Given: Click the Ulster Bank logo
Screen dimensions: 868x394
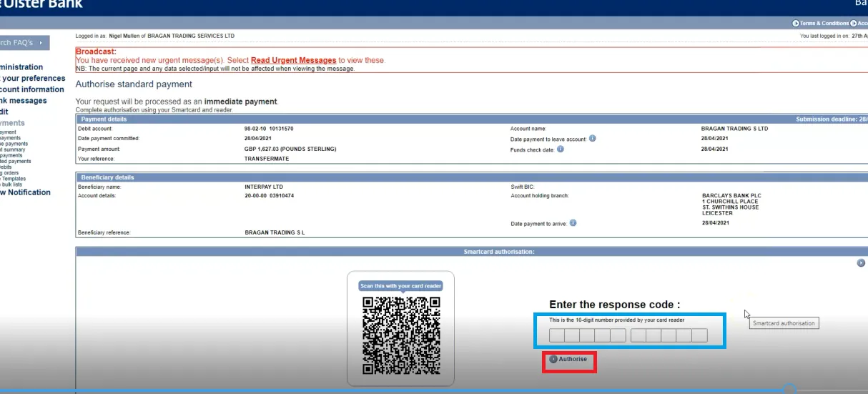Looking at the screenshot, I should [x=41, y=5].
